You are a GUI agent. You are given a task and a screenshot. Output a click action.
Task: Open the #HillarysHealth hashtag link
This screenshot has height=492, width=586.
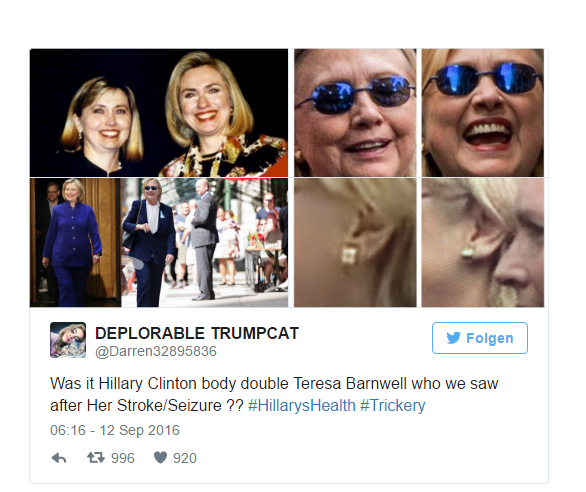pyautogui.click(x=302, y=406)
